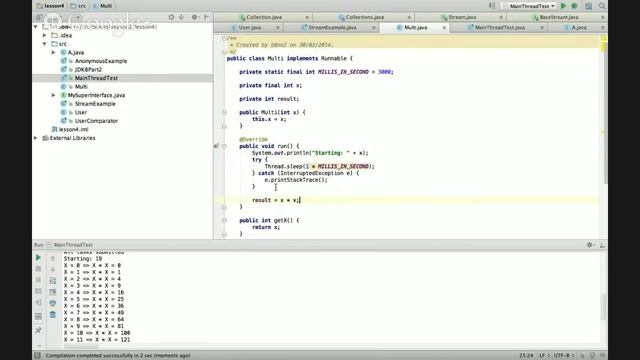Viewport: 640px width, 360px height.
Task: Select JDK8Part2 in project tree
Action: tap(88, 70)
